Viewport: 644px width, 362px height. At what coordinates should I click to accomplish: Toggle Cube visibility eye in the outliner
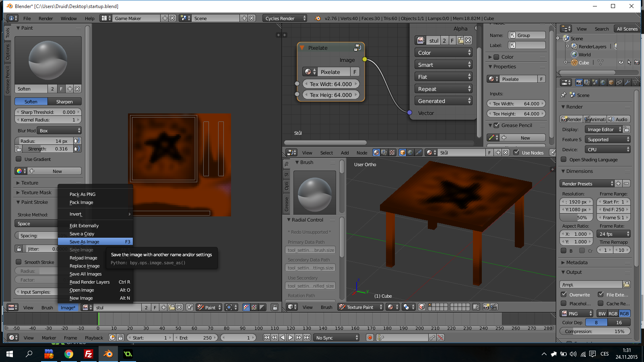click(621, 62)
